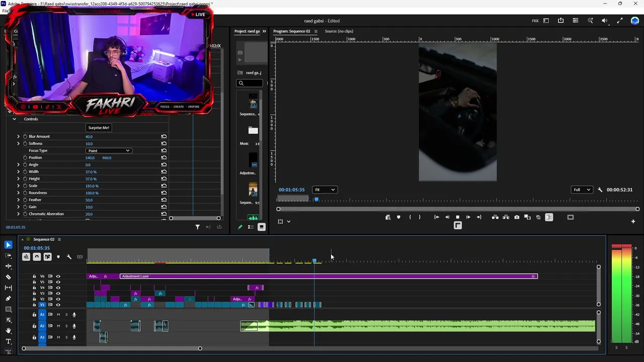Click the filter icon in Effect Controls

coord(197,227)
